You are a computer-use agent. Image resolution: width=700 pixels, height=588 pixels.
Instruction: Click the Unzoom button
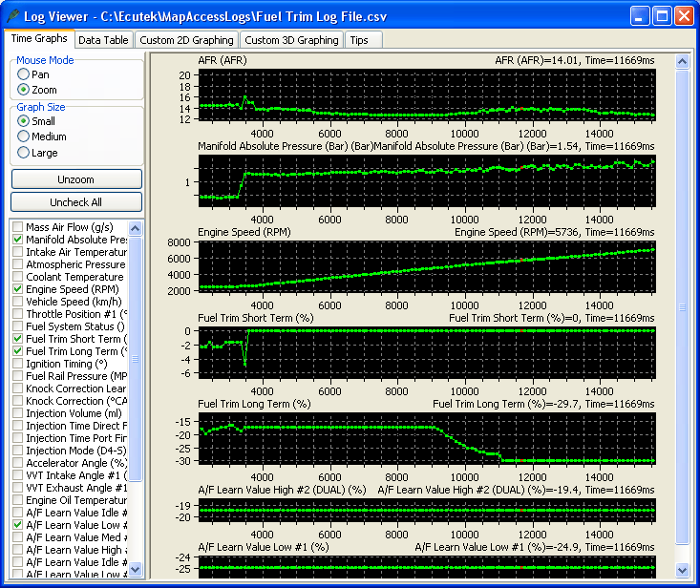tap(76, 179)
